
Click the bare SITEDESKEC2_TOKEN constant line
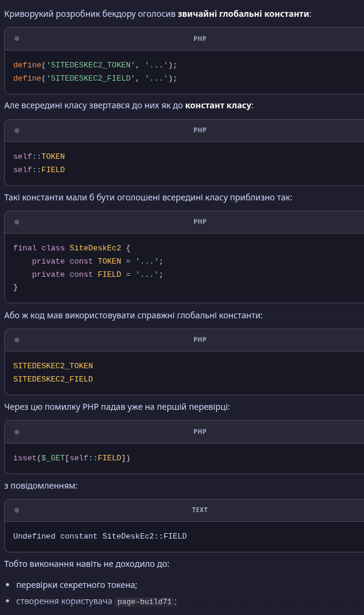(53, 366)
